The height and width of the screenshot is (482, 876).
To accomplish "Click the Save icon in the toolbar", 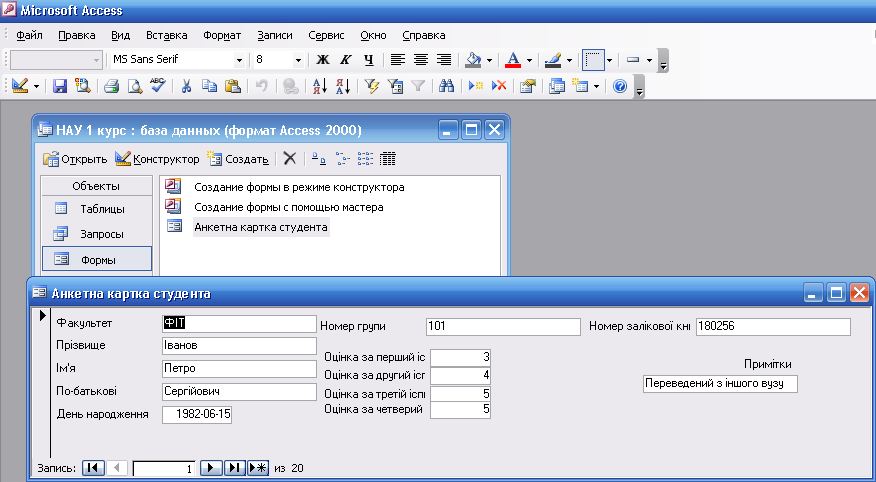I will point(59,86).
